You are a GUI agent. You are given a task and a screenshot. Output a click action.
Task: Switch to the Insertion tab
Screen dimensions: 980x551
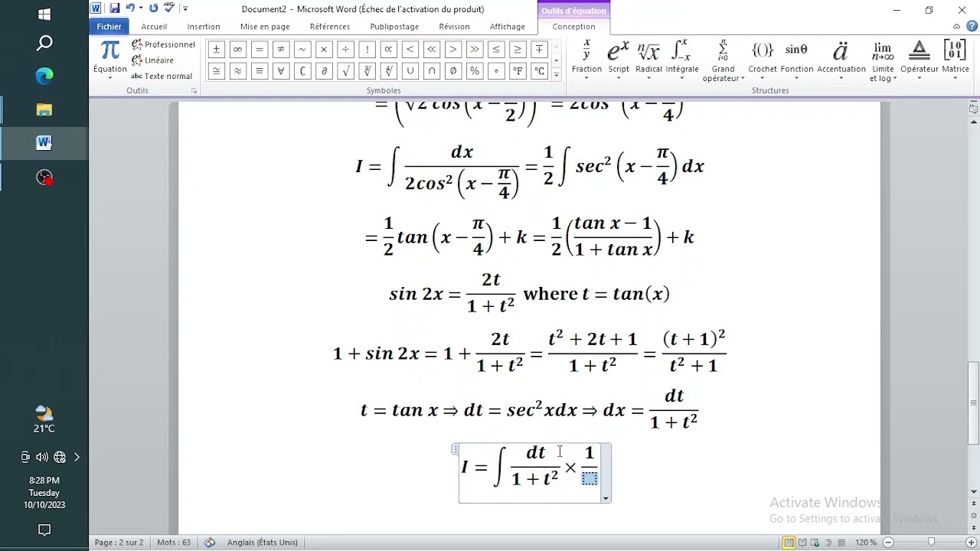204,26
